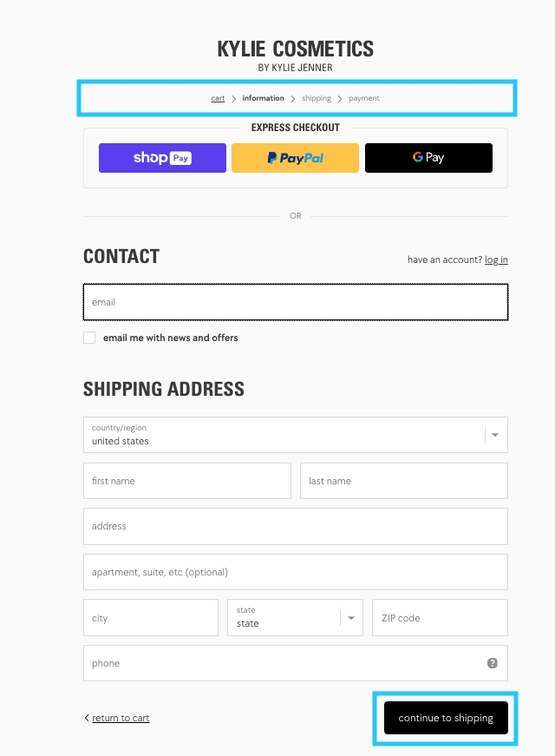Click the log in link
The width and height of the screenshot is (555, 756).
point(496,260)
